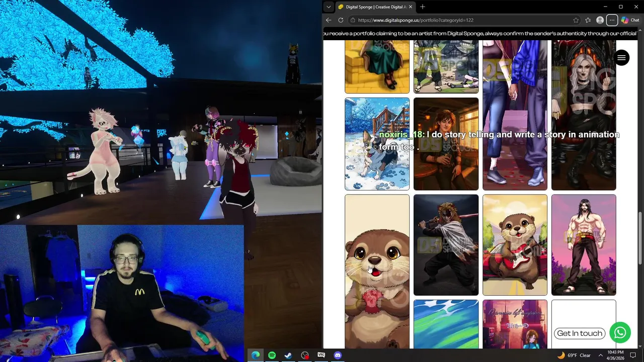Open the pink city street artwork

[515, 324]
